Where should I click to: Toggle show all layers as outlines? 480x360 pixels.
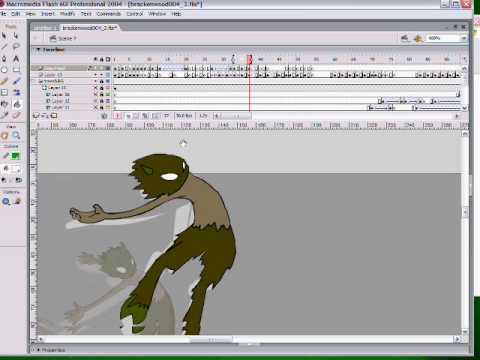[108, 59]
